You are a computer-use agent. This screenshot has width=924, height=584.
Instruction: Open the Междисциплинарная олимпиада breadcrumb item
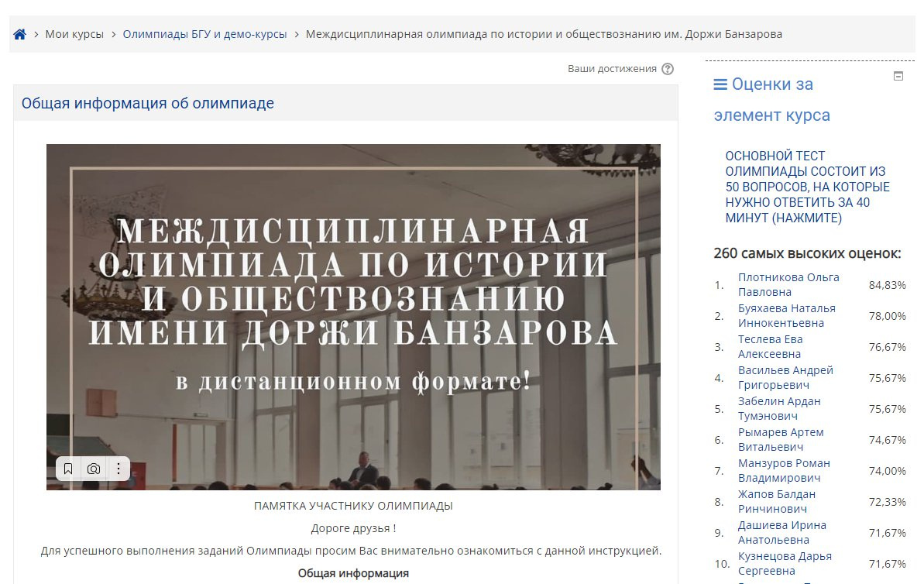pyautogui.click(x=544, y=34)
